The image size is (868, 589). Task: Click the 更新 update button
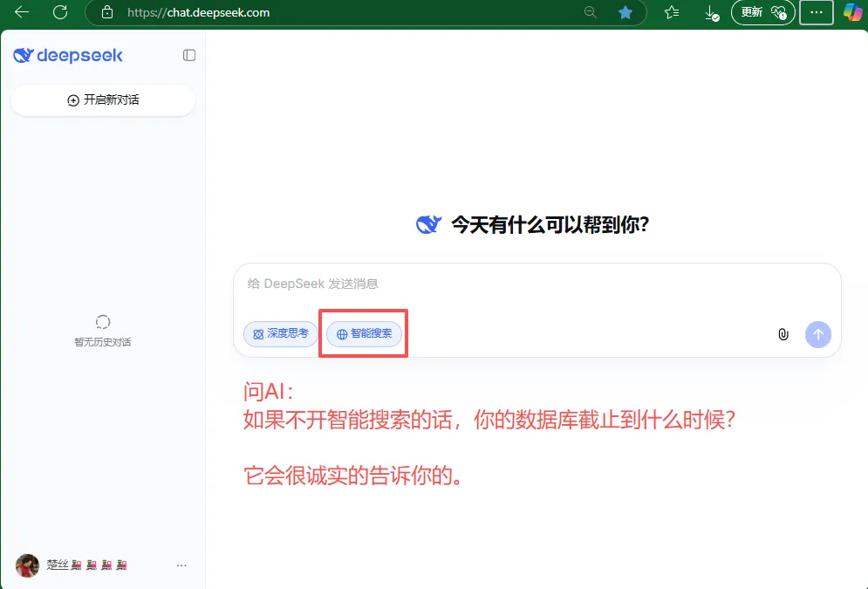[762, 13]
